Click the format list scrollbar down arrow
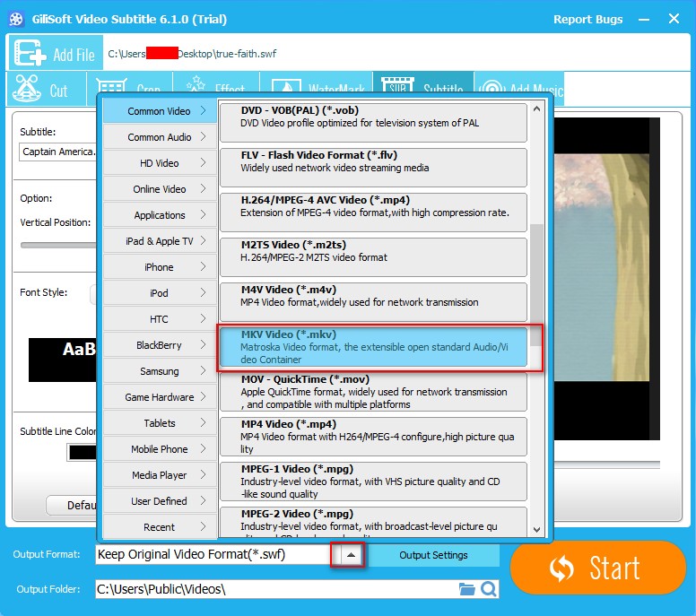 pyautogui.click(x=536, y=529)
